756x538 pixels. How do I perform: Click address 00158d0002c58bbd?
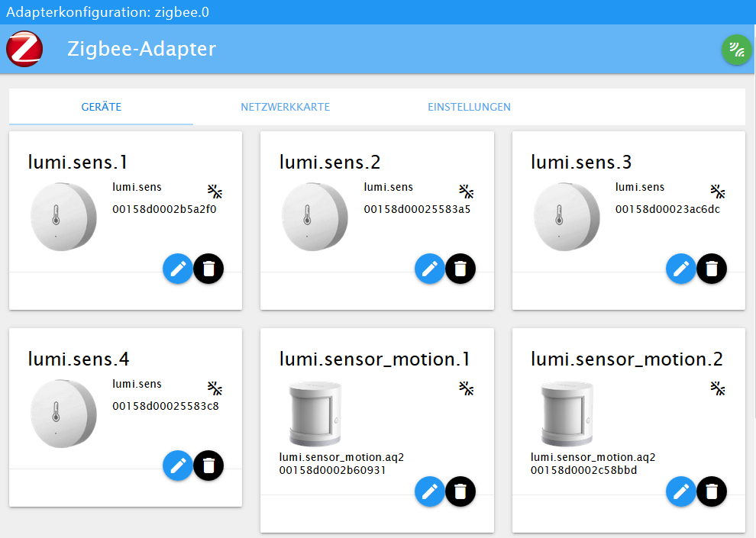(x=584, y=470)
